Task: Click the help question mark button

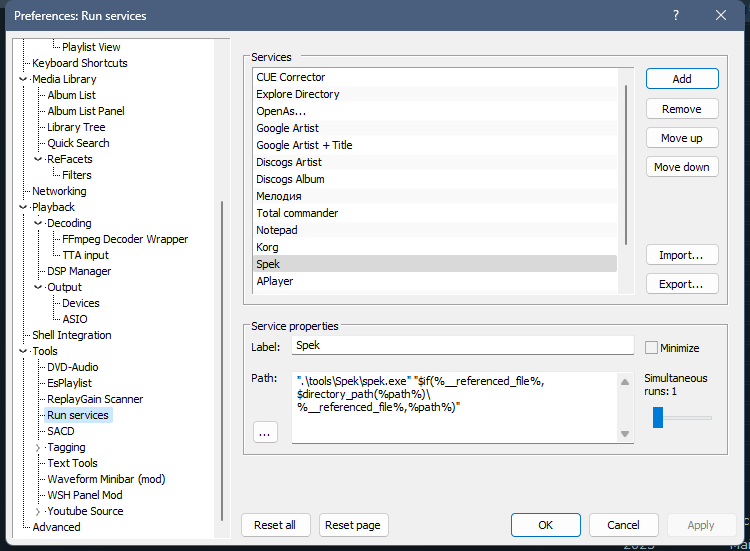Action: point(675,15)
